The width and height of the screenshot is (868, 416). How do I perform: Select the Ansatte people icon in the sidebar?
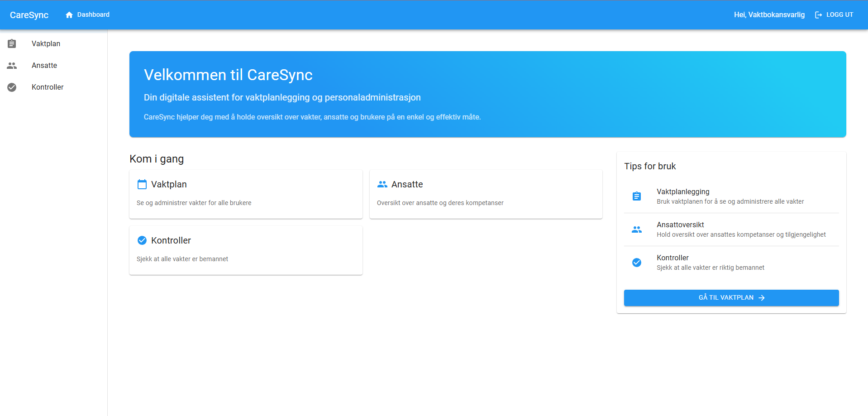12,65
